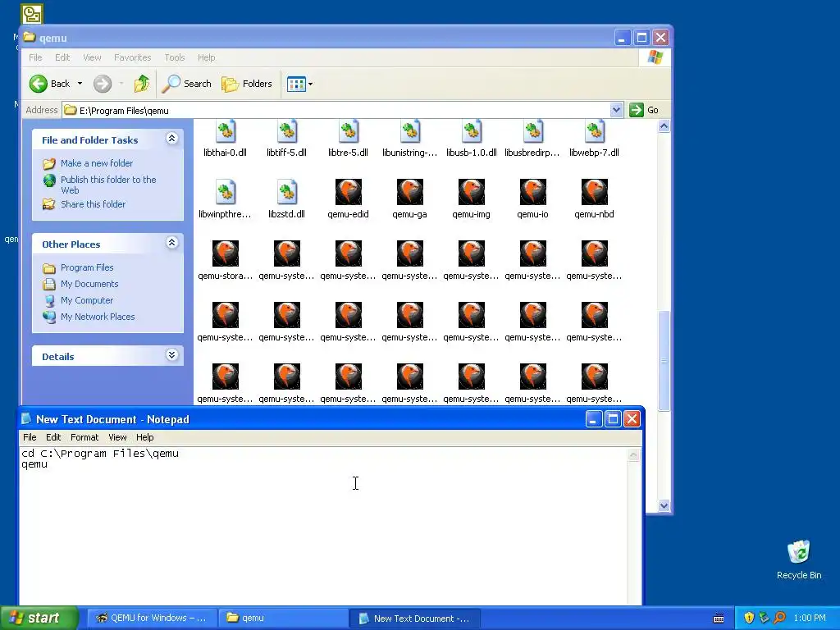Select the qemu-img executable icon
Viewport: 840px width, 630px height.
point(472,192)
